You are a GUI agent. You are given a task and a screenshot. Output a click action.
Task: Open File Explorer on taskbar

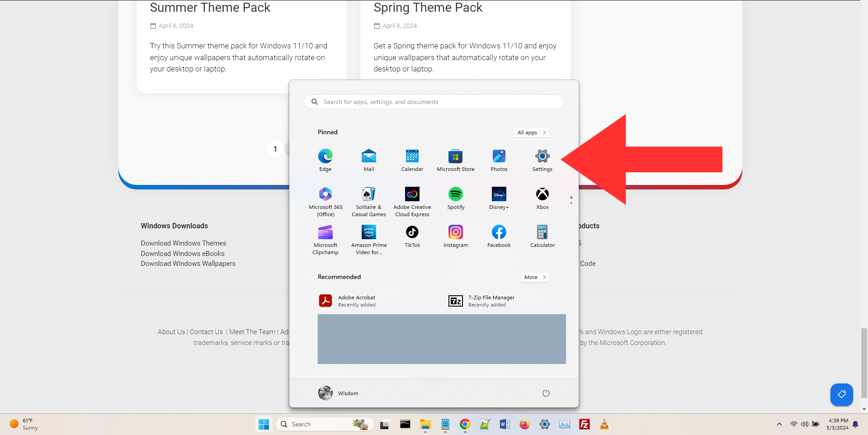(x=425, y=424)
